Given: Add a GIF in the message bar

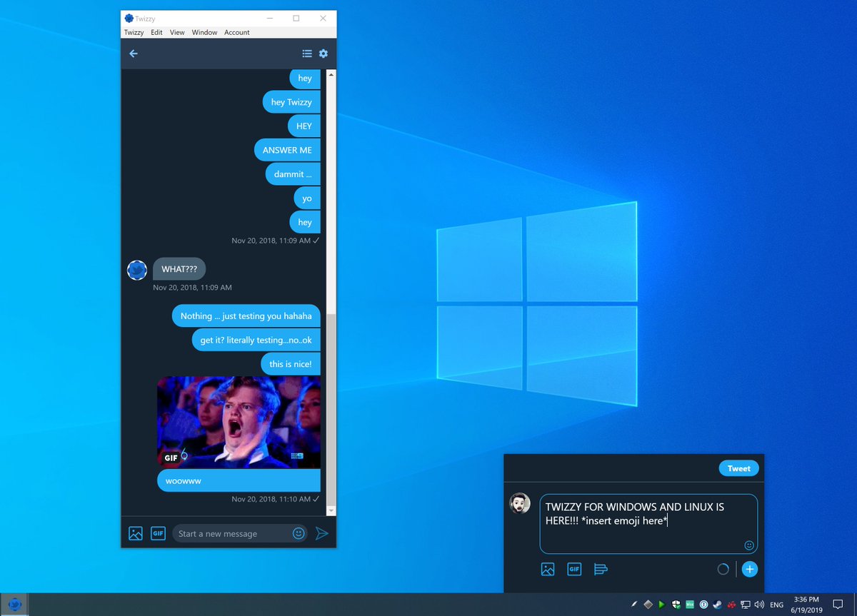Looking at the screenshot, I should click(158, 533).
